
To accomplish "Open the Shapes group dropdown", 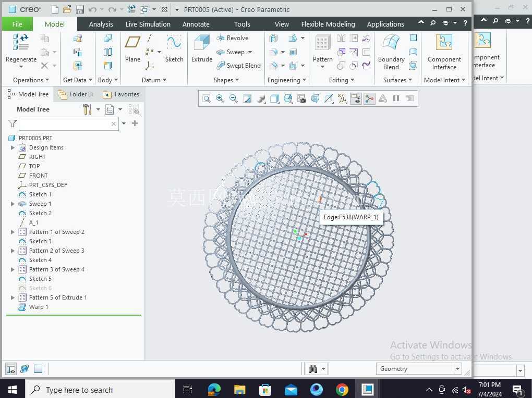I will click(226, 80).
